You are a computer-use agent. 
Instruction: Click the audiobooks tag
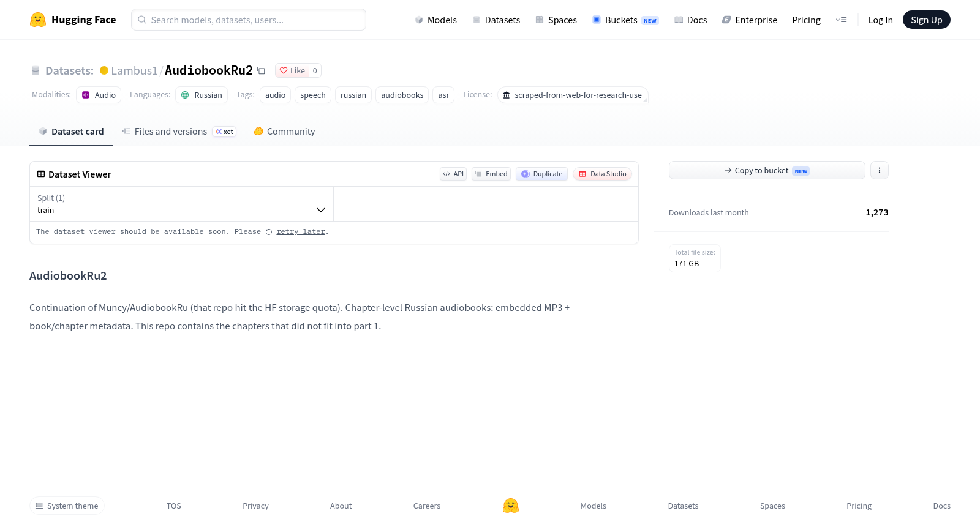click(x=402, y=95)
